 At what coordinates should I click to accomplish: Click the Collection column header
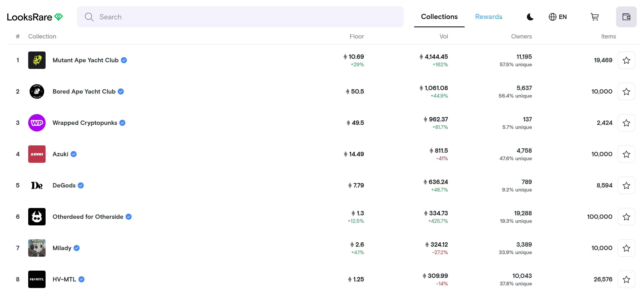42,37
